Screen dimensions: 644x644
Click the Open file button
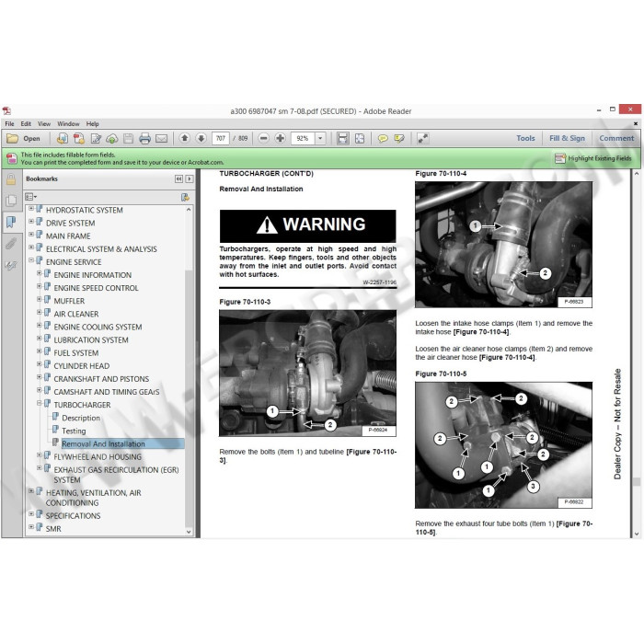(x=24, y=138)
